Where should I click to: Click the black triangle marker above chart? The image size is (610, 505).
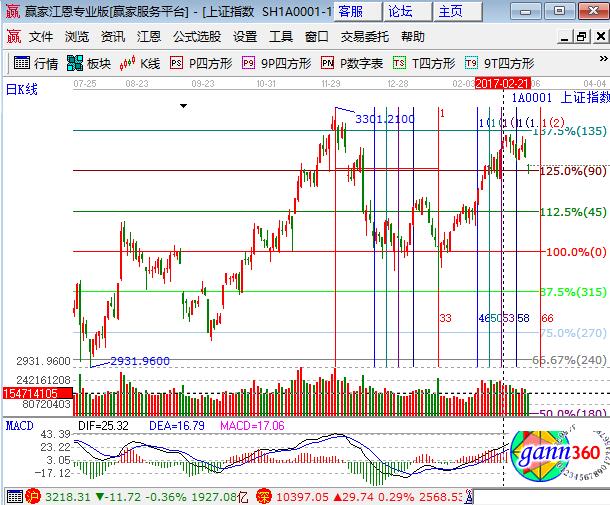coord(184,105)
